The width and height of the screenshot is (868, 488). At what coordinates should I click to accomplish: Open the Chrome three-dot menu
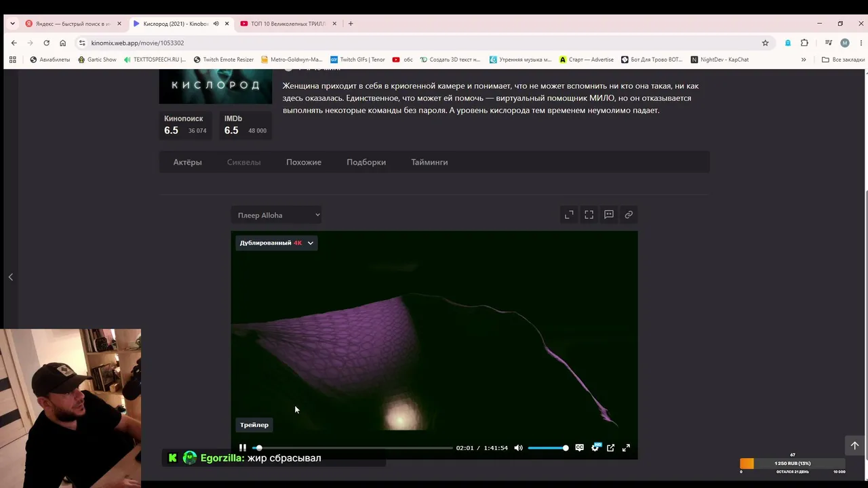pyautogui.click(x=860, y=43)
